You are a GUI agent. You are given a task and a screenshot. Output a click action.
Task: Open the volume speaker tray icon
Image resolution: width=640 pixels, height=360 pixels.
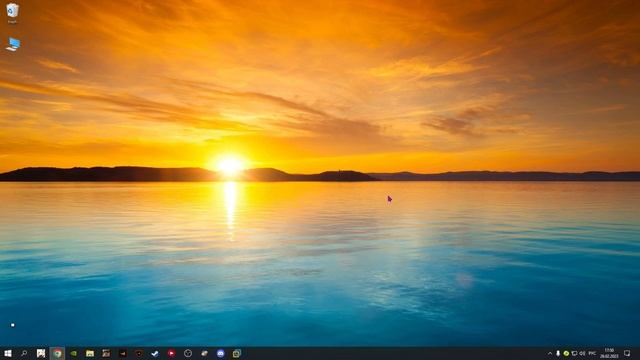[582, 353]
